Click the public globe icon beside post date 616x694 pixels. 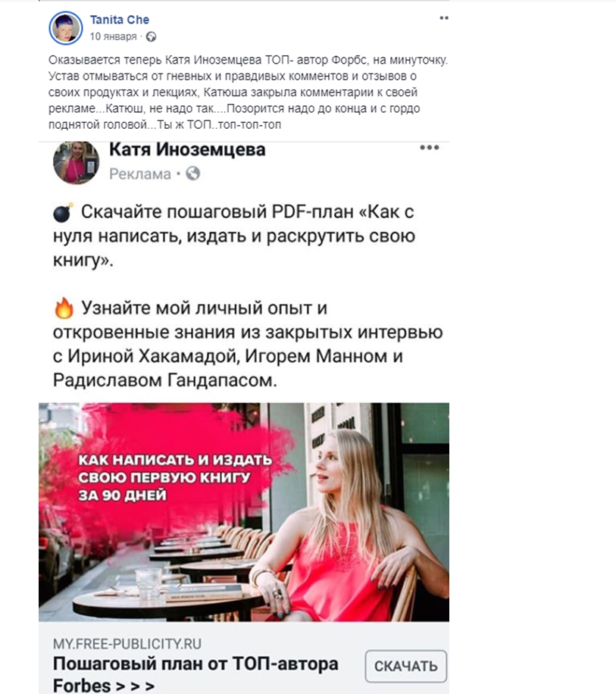pos(151,36)
